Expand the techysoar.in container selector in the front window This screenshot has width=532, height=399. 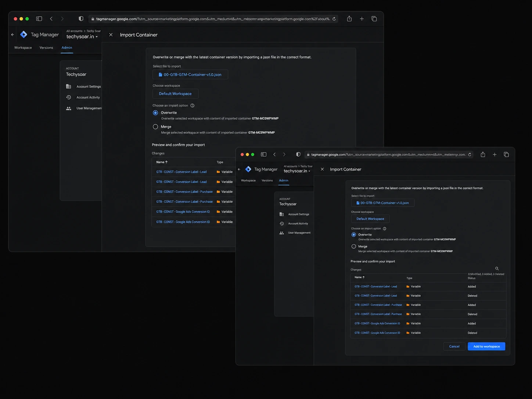pos(297,171)
